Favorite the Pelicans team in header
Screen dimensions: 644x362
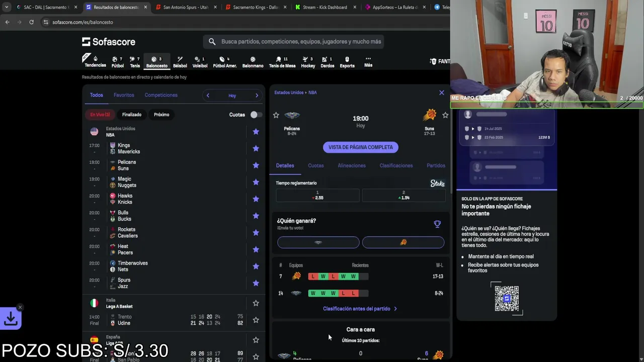[276, 115]
